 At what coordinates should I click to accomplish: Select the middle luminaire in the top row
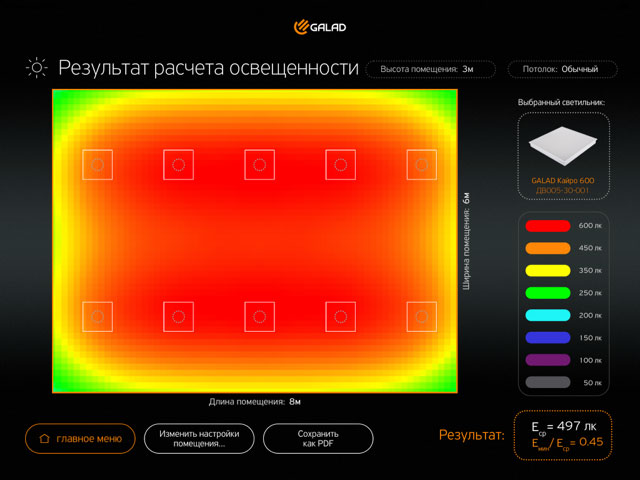pyautogui.click(x=259, y=165)
